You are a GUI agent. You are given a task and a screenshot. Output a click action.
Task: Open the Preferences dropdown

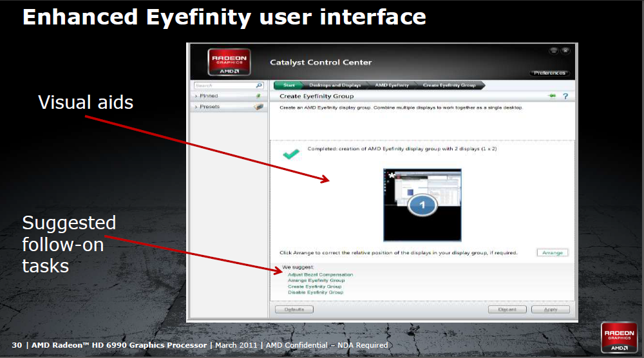549,73
